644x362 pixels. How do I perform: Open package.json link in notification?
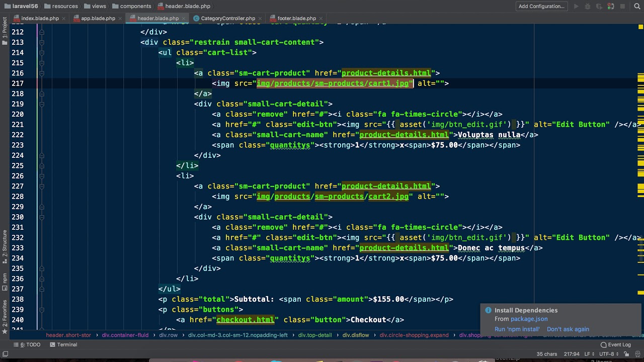pos(529,319)
